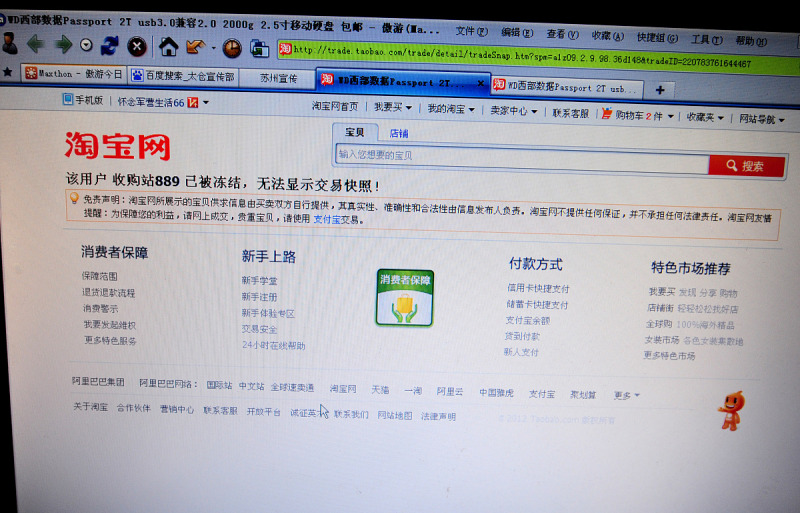
Task: Open the 聚划算 footer link
Action: coord(583,395)
